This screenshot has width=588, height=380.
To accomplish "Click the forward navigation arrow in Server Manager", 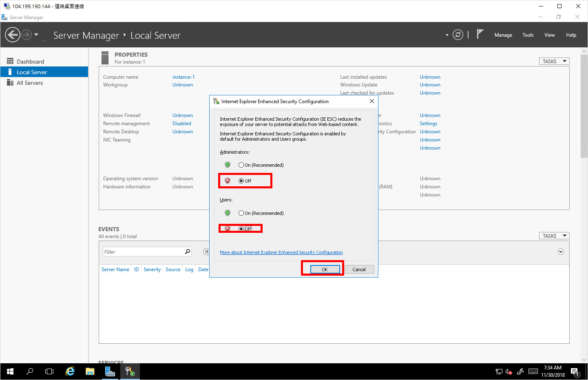I will pos(27,35).
